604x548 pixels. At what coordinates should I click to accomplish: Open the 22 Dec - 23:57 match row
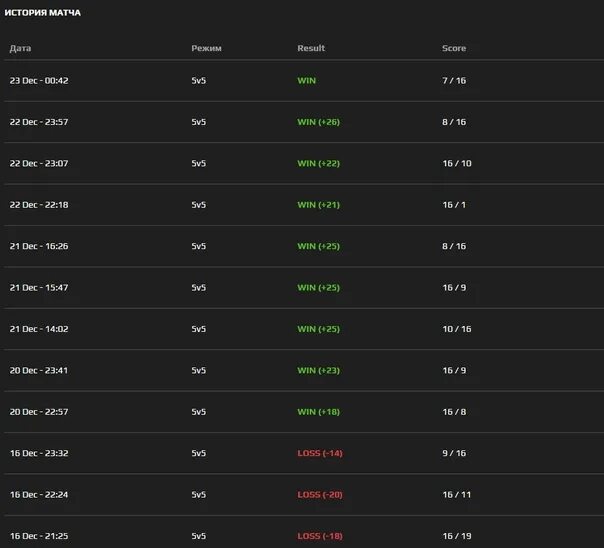click(39, 122)
